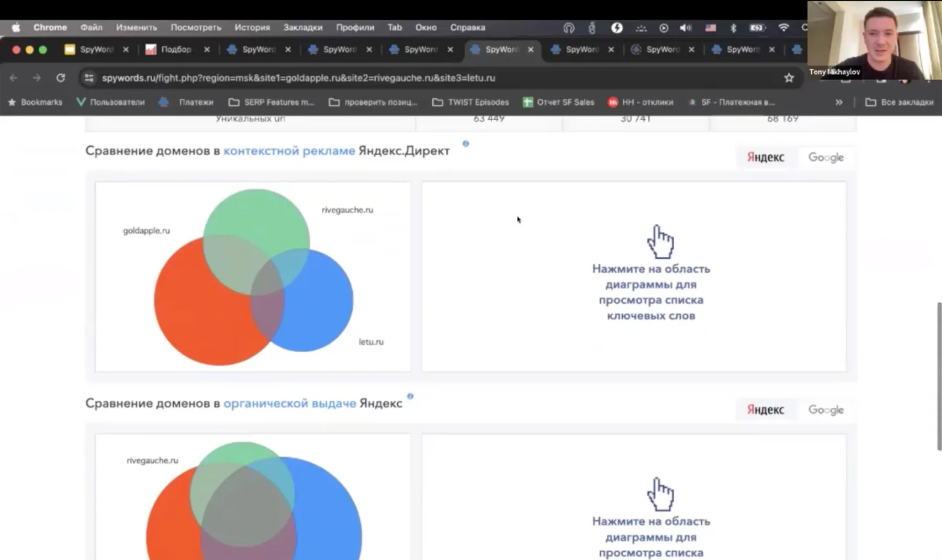Select Яндекс in the contextual ads comparison

(x=766, y=157)
